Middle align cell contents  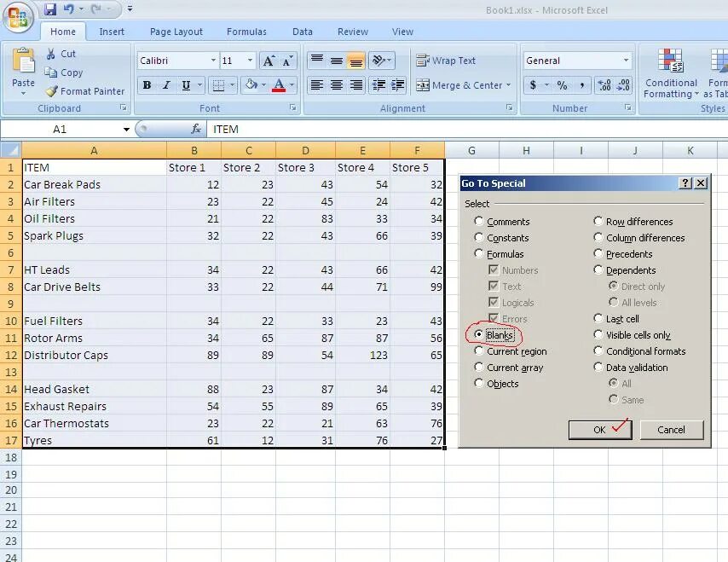click(337, 61)
